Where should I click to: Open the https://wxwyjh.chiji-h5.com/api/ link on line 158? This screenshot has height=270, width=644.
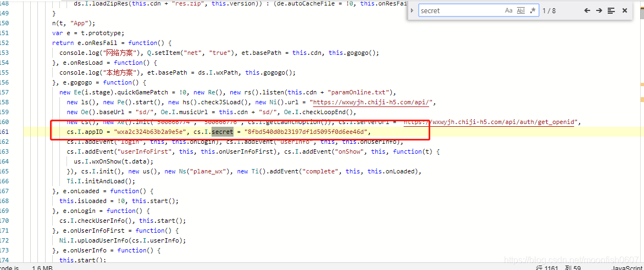point(372,102)
